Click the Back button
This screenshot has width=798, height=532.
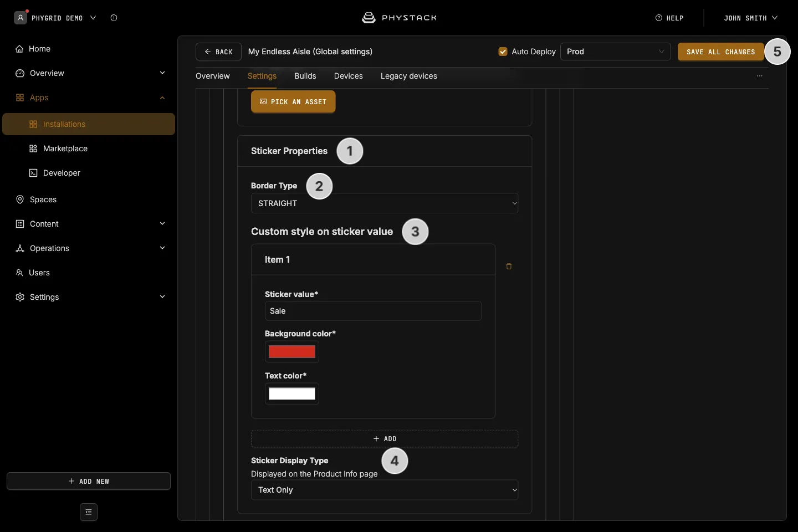(x=218, y=52)
